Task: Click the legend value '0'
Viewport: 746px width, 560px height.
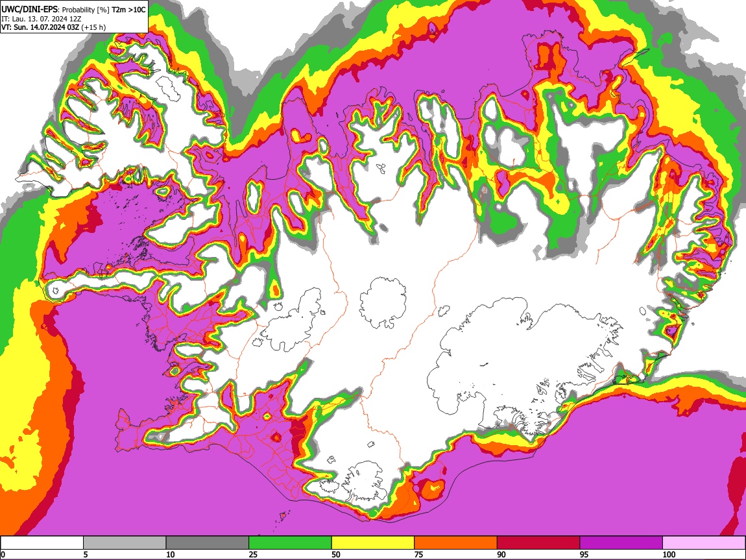Action: pyautogui.click(x=3, y=554)
